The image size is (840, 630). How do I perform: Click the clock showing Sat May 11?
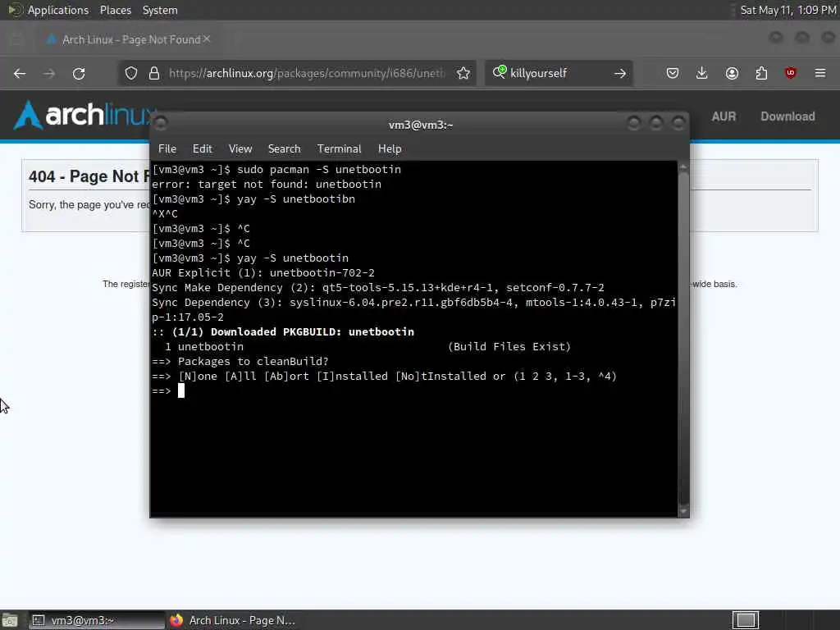(x=788, y=10)
